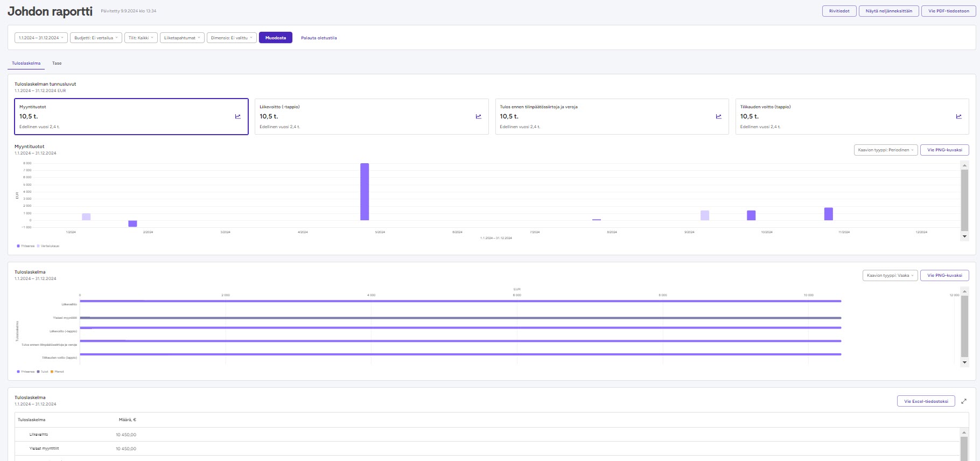
Task: Click the Liikevaihto bar in horizontal chart
Action: [x=460, y=301]
